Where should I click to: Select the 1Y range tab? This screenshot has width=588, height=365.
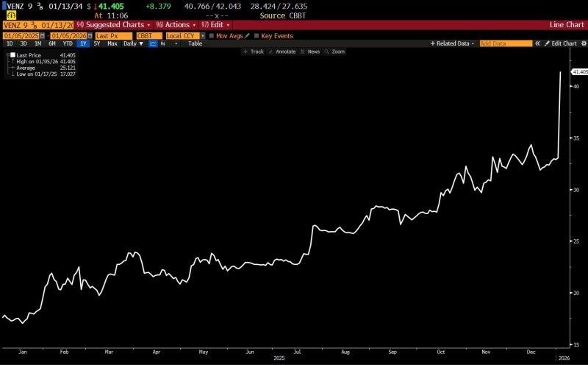coord(83,43)
